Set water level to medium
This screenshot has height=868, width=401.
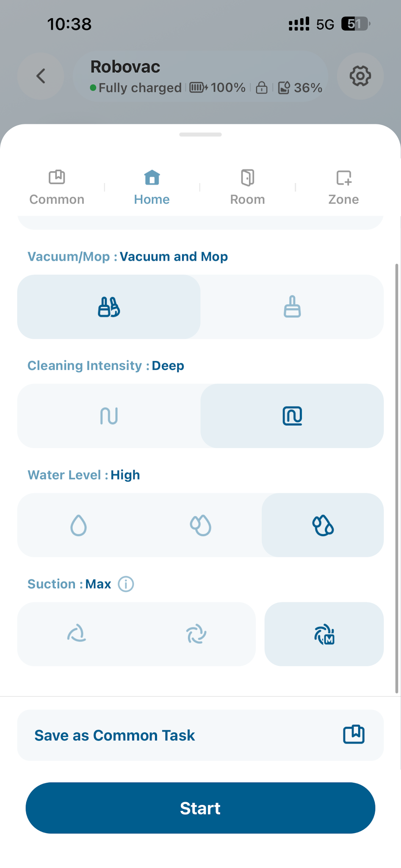(200, 525)
